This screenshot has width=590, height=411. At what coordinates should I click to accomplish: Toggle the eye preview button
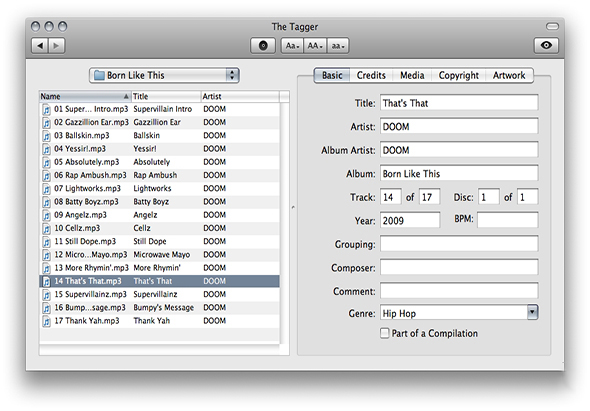pos(546,46)
